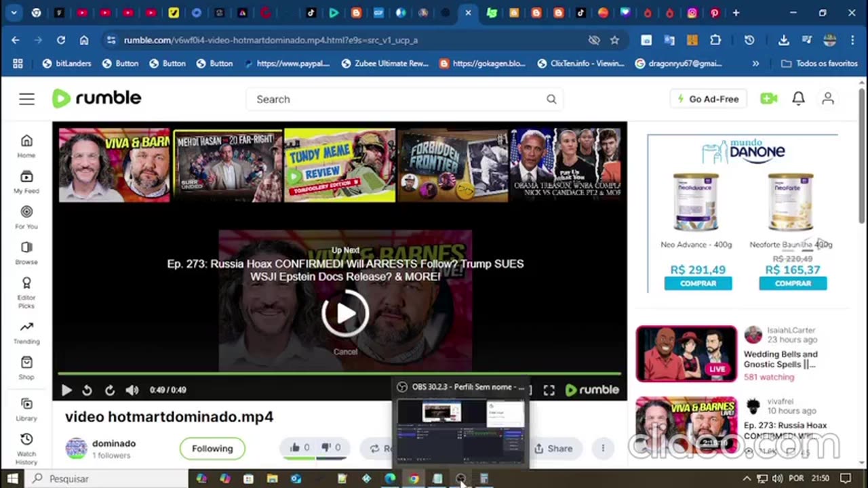Enter fullscreen mode on the player
The width and height of the screenshot is (868, 488).
(549, 390)
